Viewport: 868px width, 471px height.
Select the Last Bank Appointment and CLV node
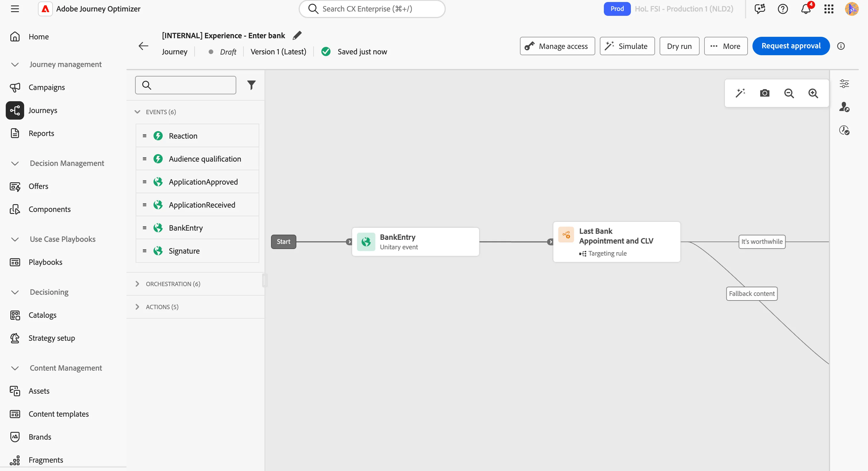(617, 242)
